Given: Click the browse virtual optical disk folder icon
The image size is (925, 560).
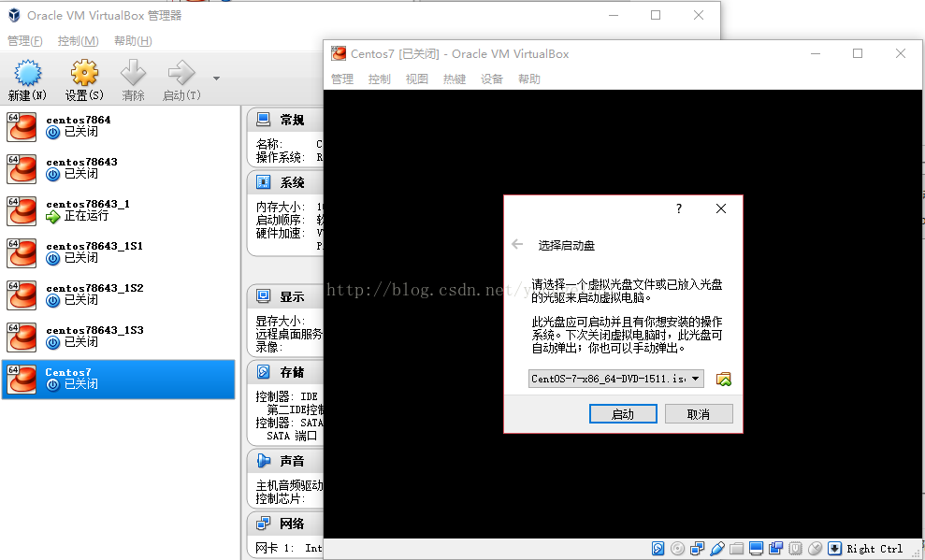Looking at the screenshot, I should coord(723,379).
